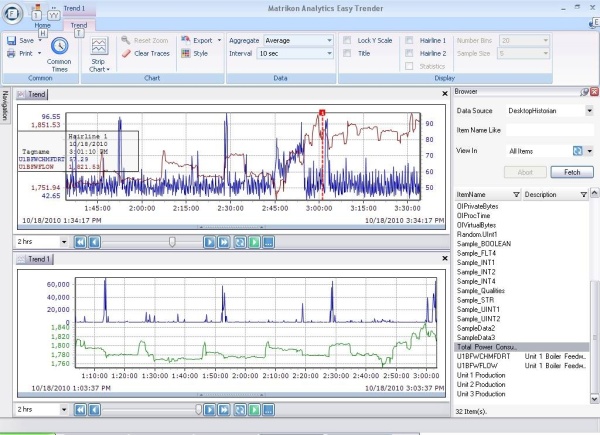Click the Reset Zoom magnifier icon
The height and width of the screenshot is (435, 600).
[126, 40]
